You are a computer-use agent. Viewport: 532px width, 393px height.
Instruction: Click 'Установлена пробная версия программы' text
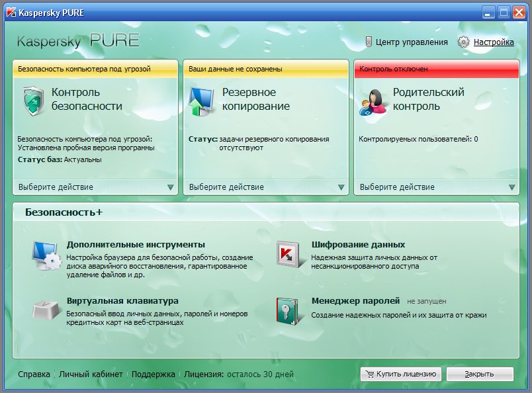pos(86,148)
